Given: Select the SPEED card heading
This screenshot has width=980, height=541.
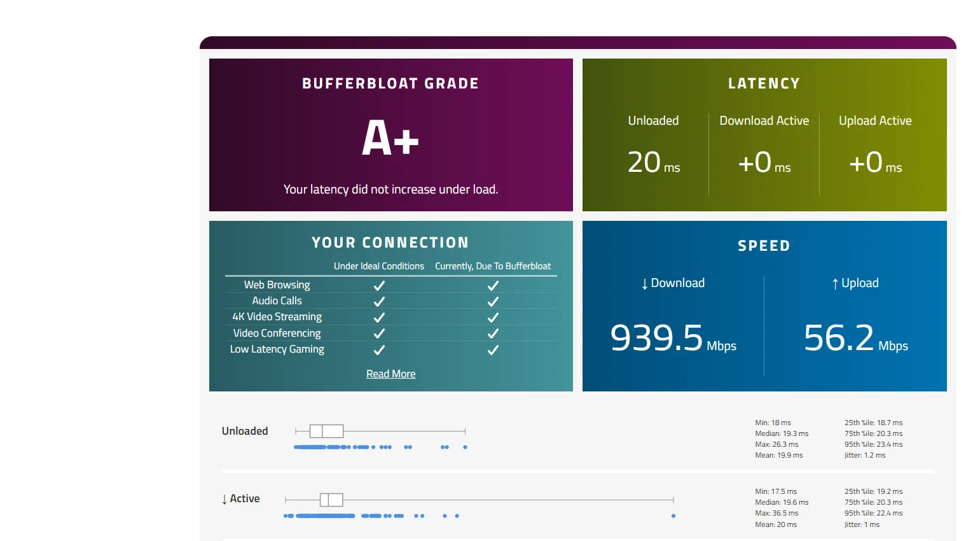Looking at the screenshot, I should pos(764,246).
